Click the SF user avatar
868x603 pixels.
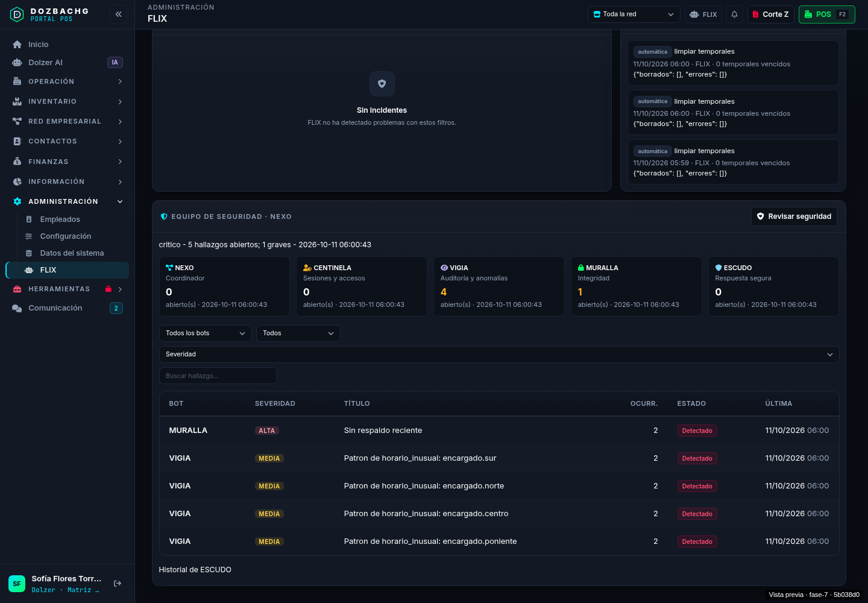pos(17,584)
